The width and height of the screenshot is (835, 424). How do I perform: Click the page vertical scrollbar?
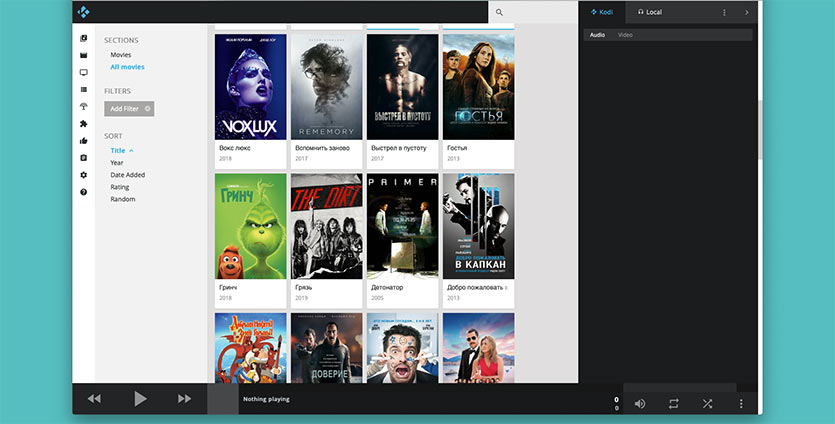click(x=760, y=129)
